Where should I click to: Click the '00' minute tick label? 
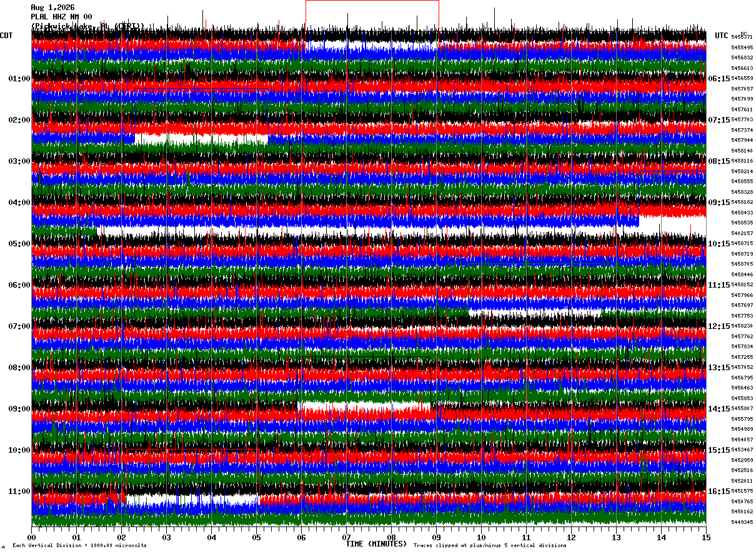(x=32, y=537)
